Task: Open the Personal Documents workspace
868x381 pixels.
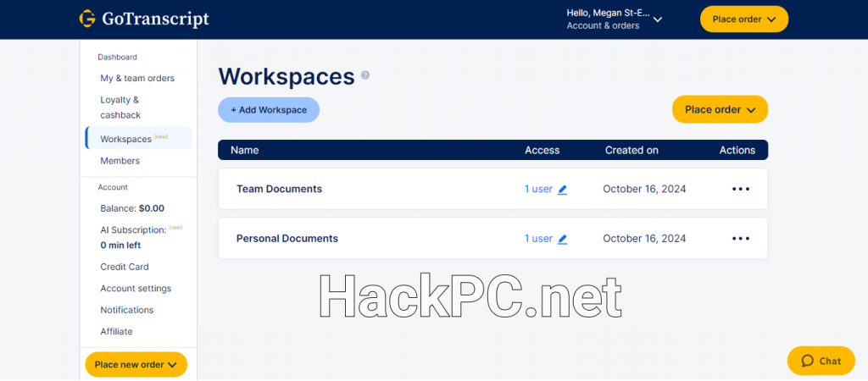Action: pos(287,239)
